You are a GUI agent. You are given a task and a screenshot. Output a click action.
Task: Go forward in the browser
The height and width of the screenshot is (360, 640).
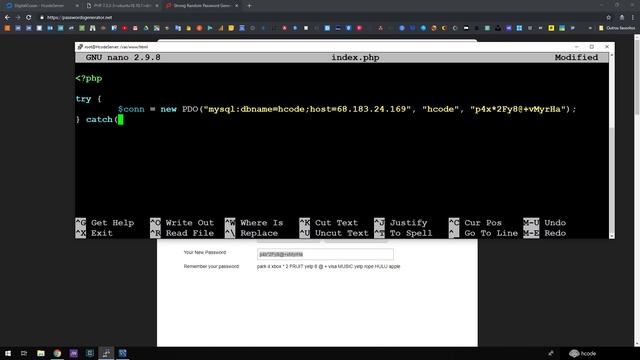click(x=18, y=18)
